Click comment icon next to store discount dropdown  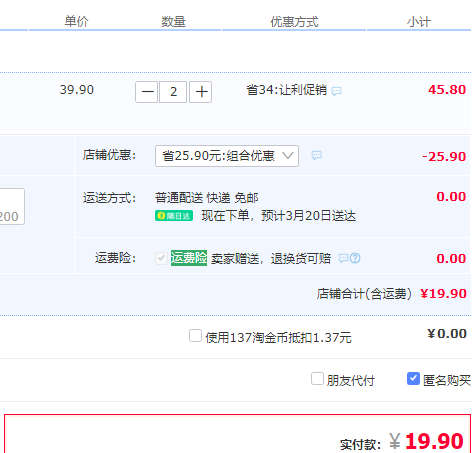click(x=316, y=155)
